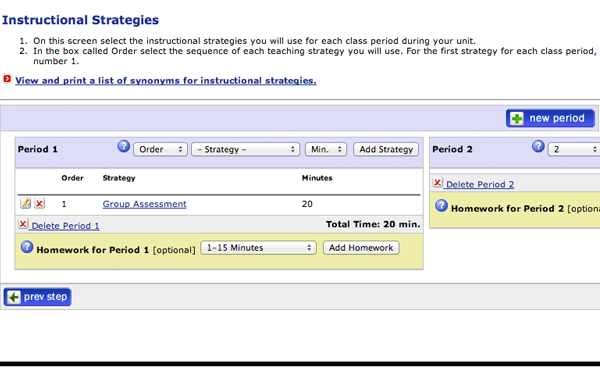Click the help icon beside Period 2 heading
Screen dimensions: 600x381
pyautogui.click(x=538, y=146)
